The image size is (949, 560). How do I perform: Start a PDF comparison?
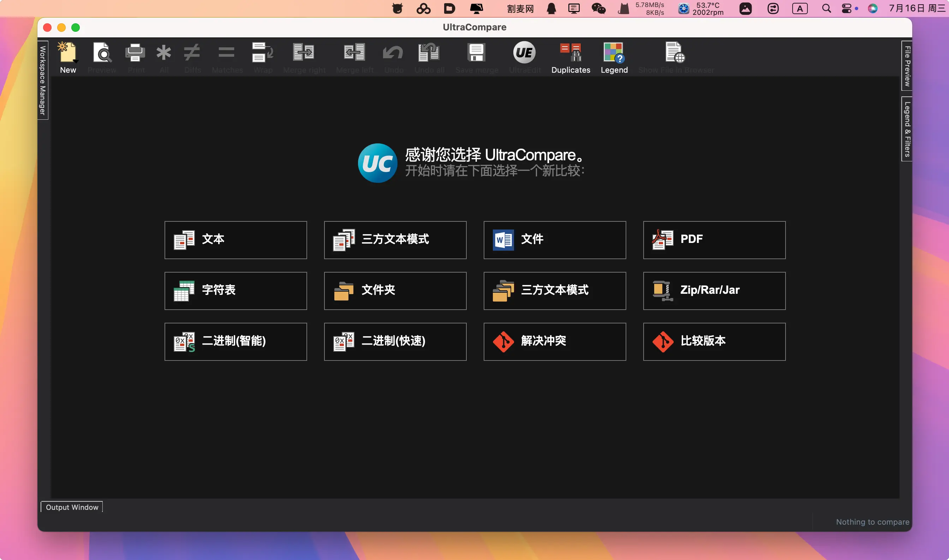pos(714,240)
